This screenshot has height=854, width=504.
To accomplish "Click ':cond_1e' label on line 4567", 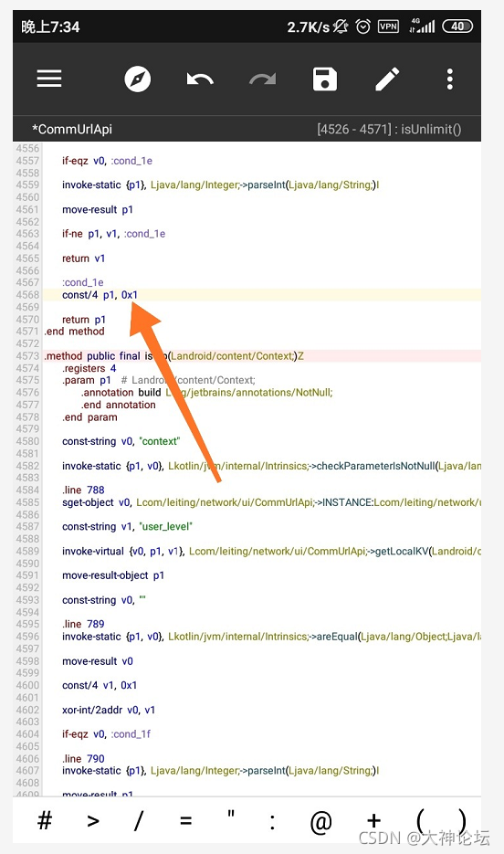I will (x=82, y=282).
